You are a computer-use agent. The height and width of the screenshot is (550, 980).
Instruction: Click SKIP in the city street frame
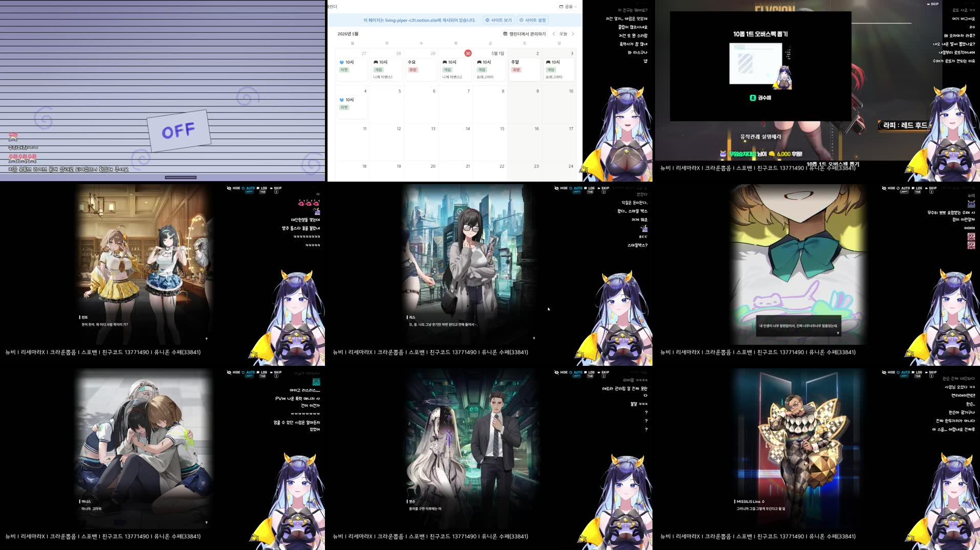pos(603,189)
